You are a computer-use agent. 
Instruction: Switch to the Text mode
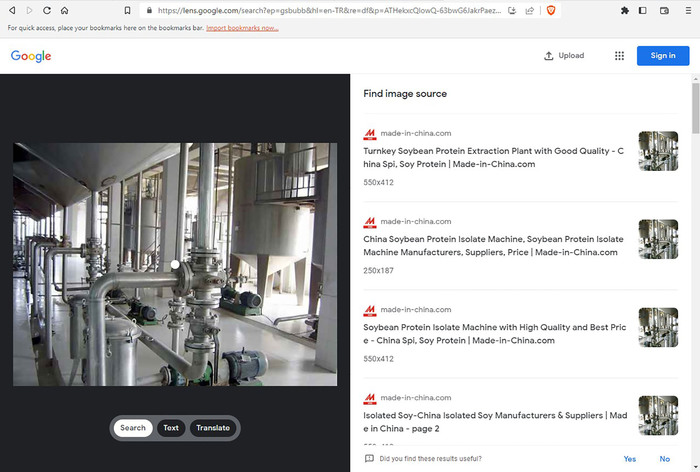click(171, 428)
